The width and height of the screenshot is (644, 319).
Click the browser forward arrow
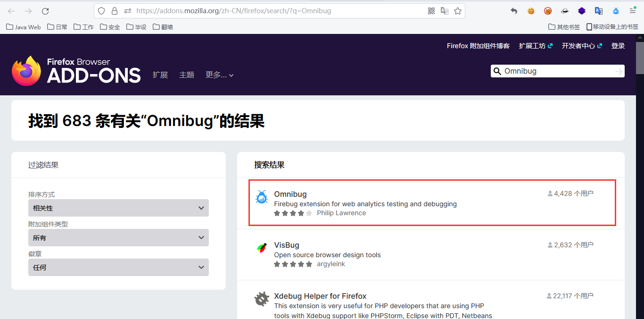pos(28,11)
